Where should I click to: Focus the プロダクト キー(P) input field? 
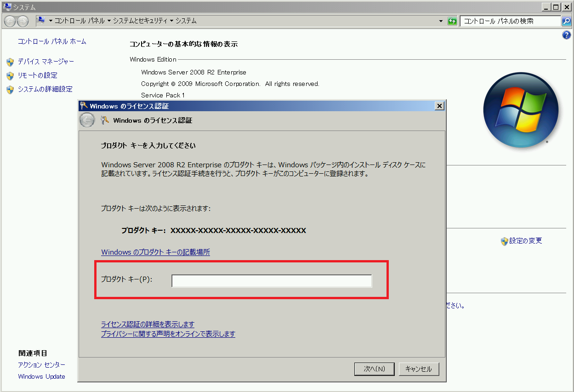coord(272,281)
